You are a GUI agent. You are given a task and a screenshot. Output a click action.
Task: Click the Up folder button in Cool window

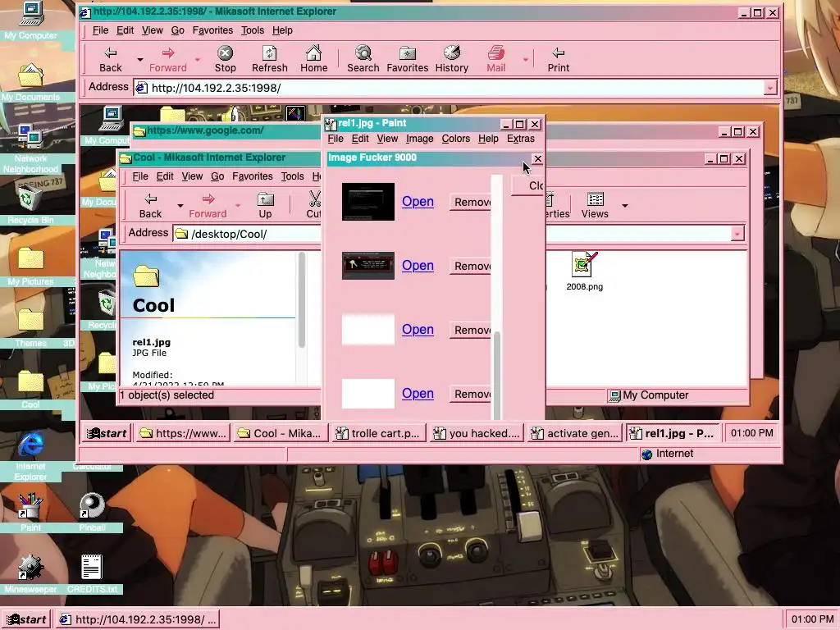265,205
